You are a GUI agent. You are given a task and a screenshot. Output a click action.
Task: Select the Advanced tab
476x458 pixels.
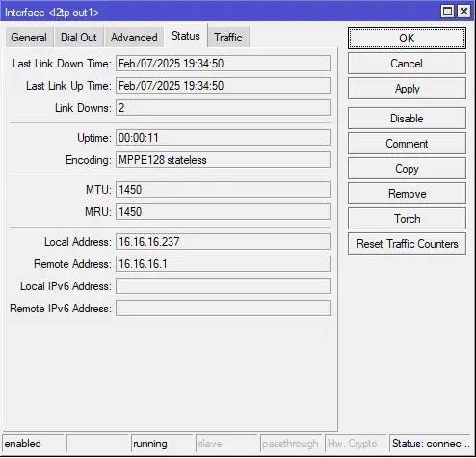[x=134, y=38]
